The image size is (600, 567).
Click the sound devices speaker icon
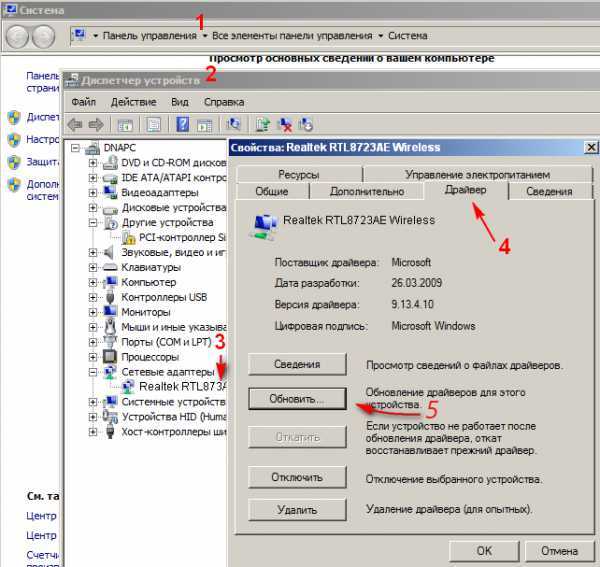click(109, 253)
